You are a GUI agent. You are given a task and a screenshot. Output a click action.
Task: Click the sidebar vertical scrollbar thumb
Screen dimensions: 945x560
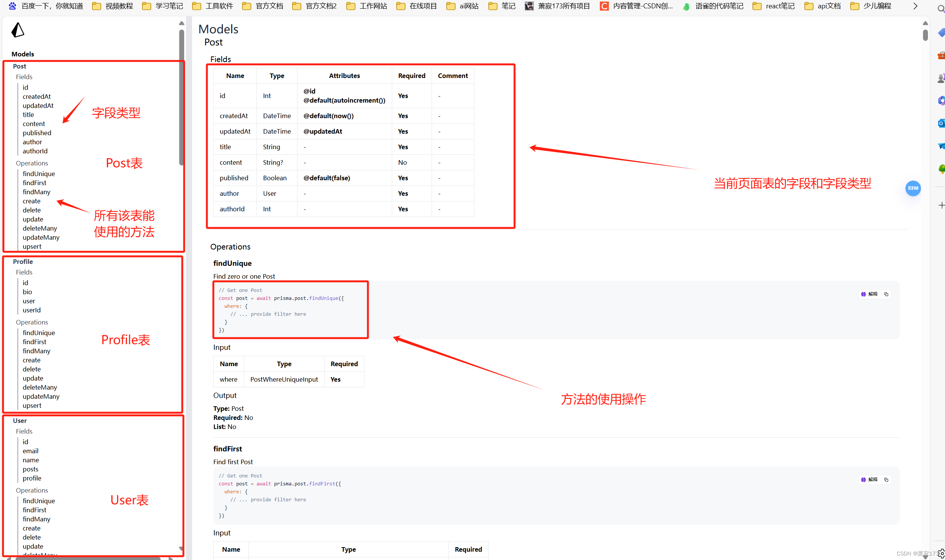click(181, 98)
